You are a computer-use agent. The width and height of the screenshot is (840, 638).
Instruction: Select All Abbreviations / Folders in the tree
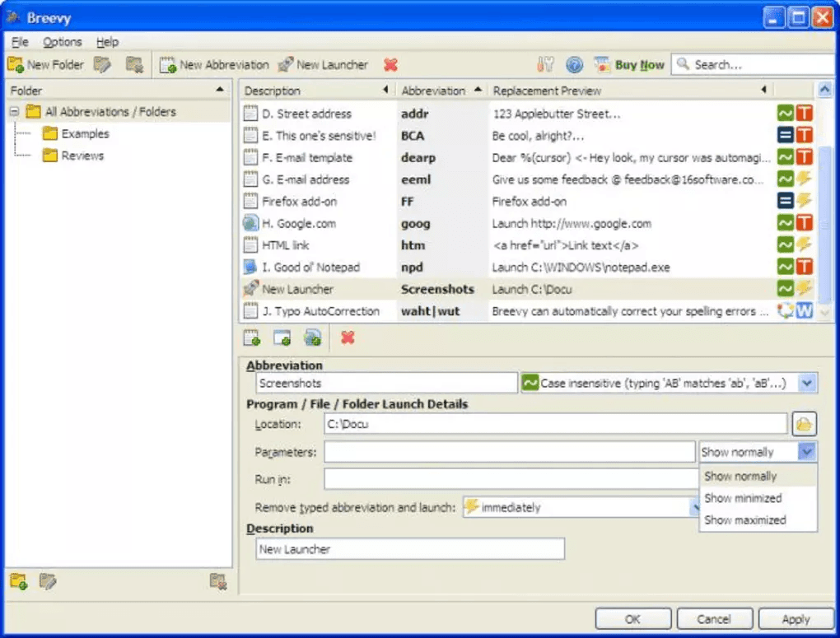pyautogui.click(x=101, y=111)
